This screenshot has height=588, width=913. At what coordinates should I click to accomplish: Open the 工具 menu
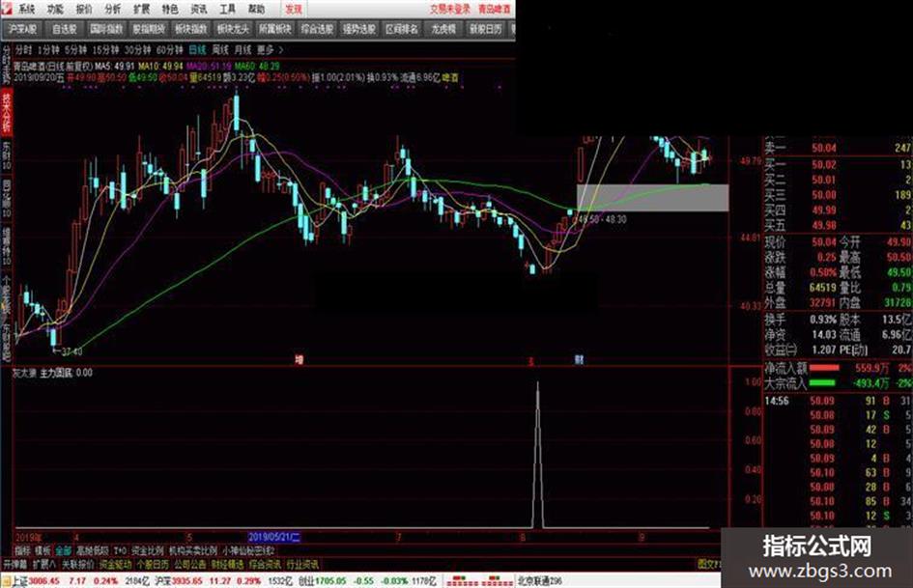pyautogui.click(x=227, y=9)
